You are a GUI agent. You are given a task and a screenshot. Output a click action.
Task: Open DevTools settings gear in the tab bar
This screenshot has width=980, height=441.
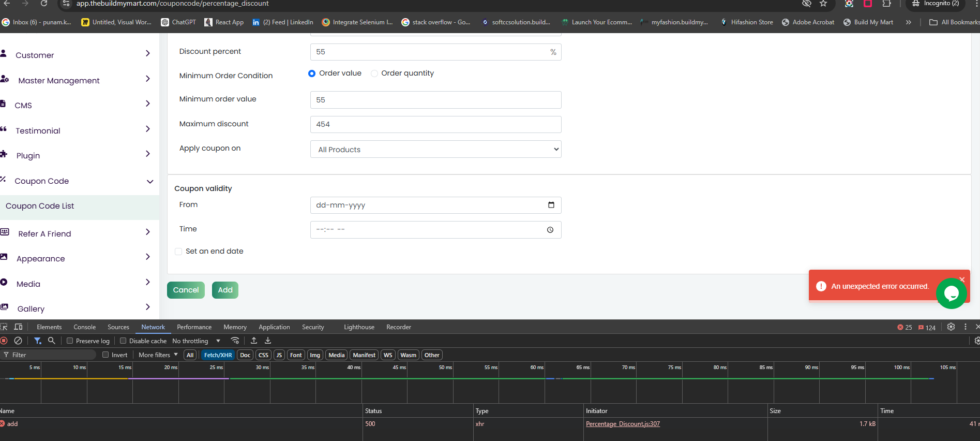[x=951, y=327]
